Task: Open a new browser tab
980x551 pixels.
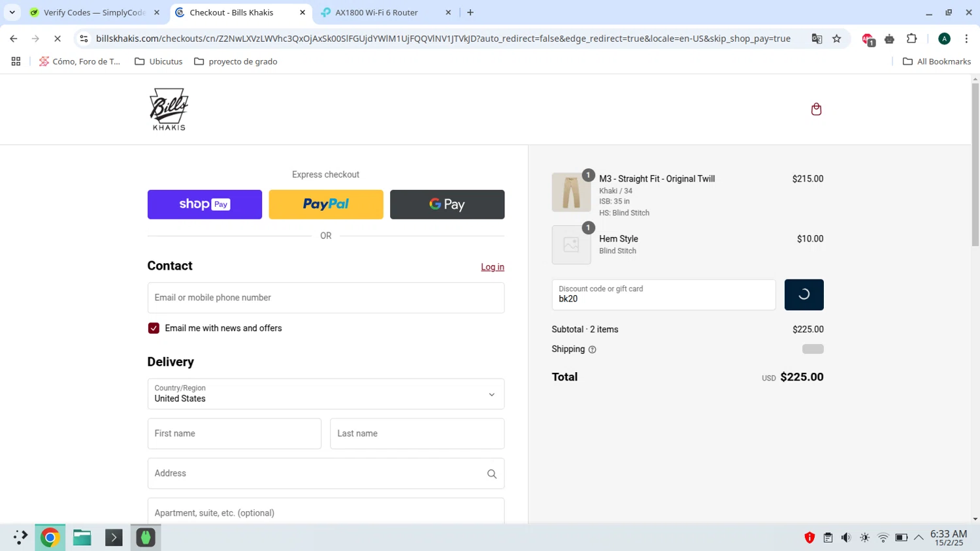Action: pos(470,12)
